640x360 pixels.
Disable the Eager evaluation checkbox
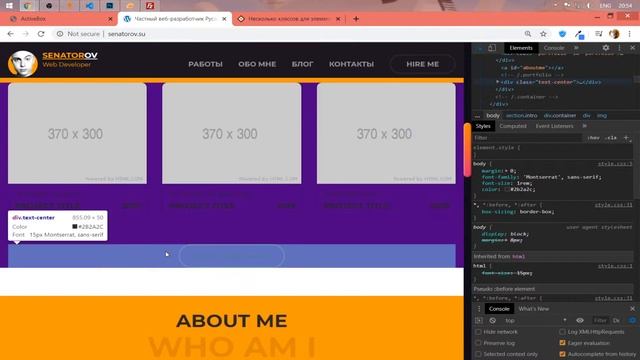click(562, 343)
